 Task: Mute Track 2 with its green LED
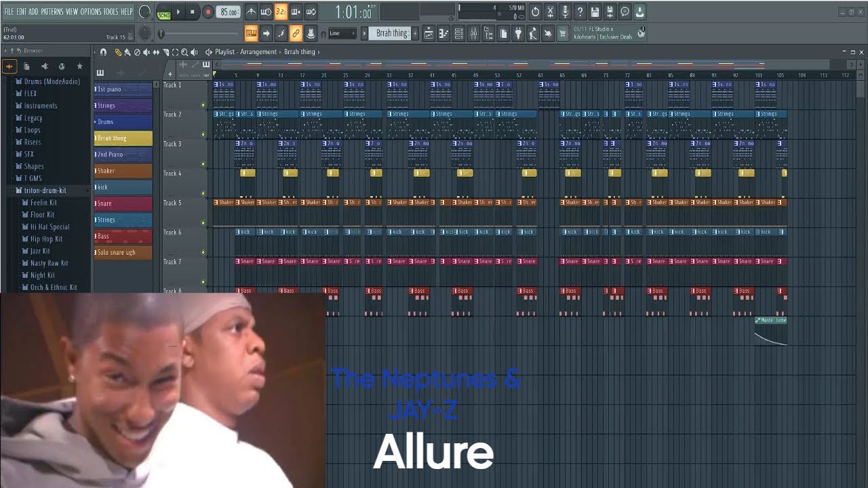tap(203, 134)
